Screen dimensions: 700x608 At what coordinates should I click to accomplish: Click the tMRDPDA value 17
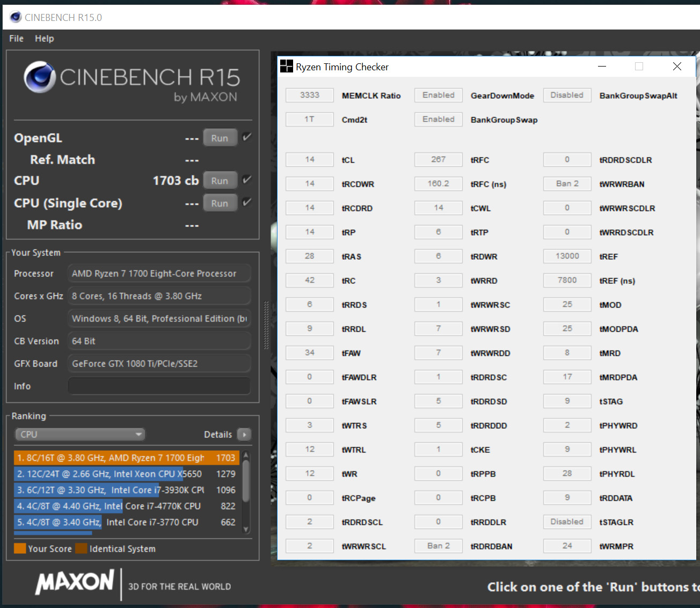567,377
